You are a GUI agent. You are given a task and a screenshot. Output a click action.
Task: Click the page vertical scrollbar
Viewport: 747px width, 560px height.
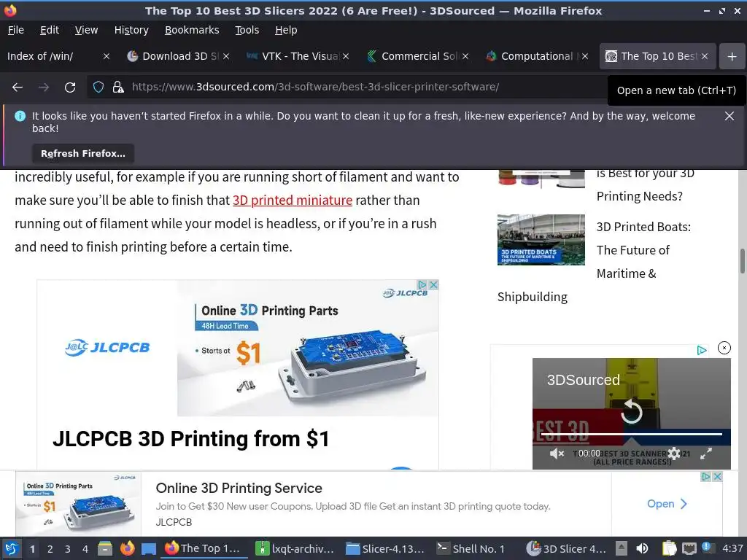click(742, 261)
